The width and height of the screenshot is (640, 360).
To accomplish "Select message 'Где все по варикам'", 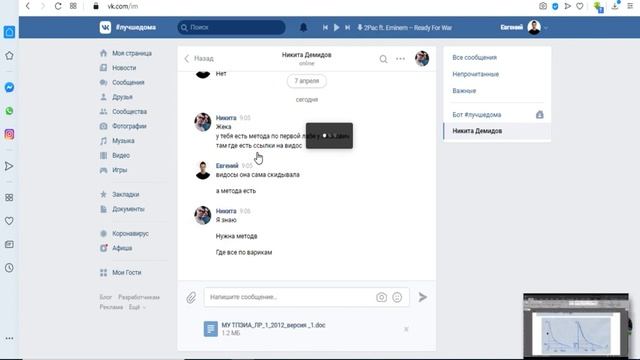I will pyautogui.click(x=244, y=252).
